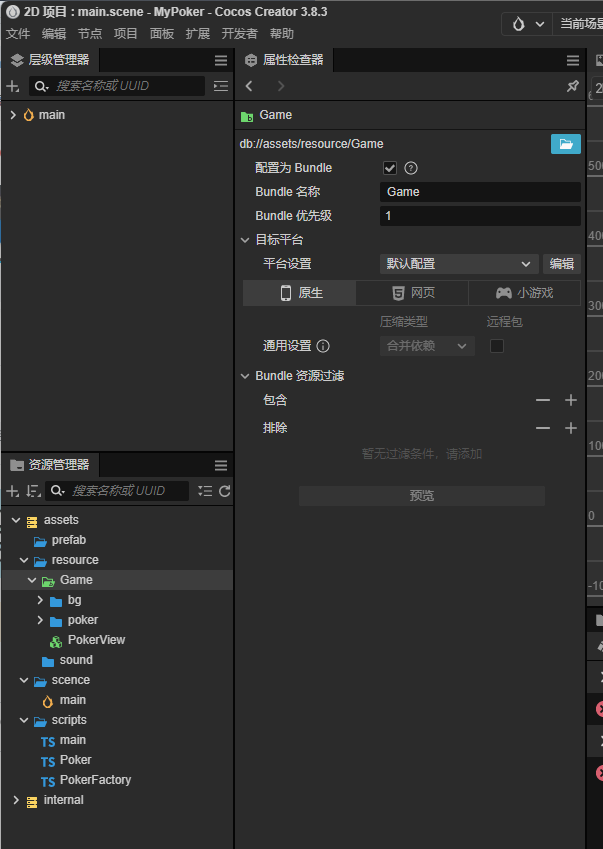Add an 排除 filter rule with plus
Screen dimensions: 603x849
(571, 428)
